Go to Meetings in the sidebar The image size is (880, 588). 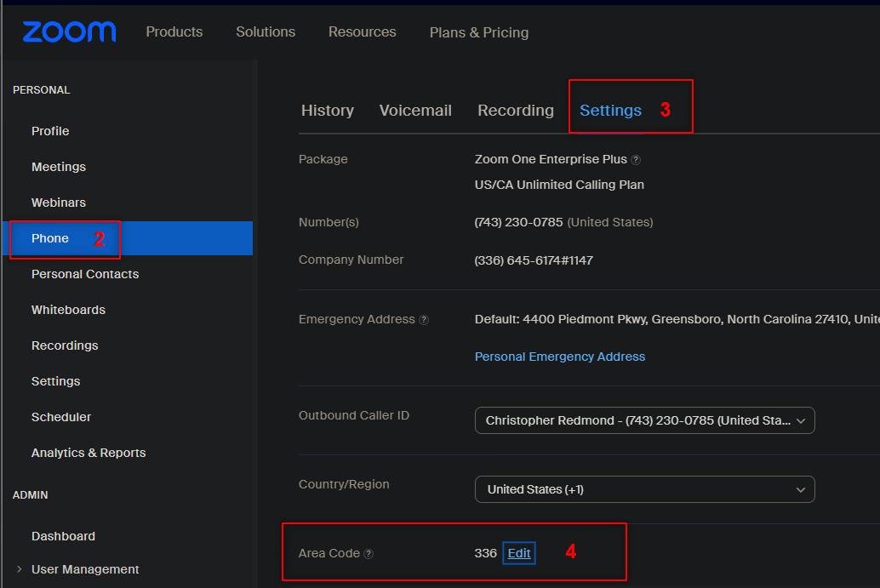coord(59,167)
